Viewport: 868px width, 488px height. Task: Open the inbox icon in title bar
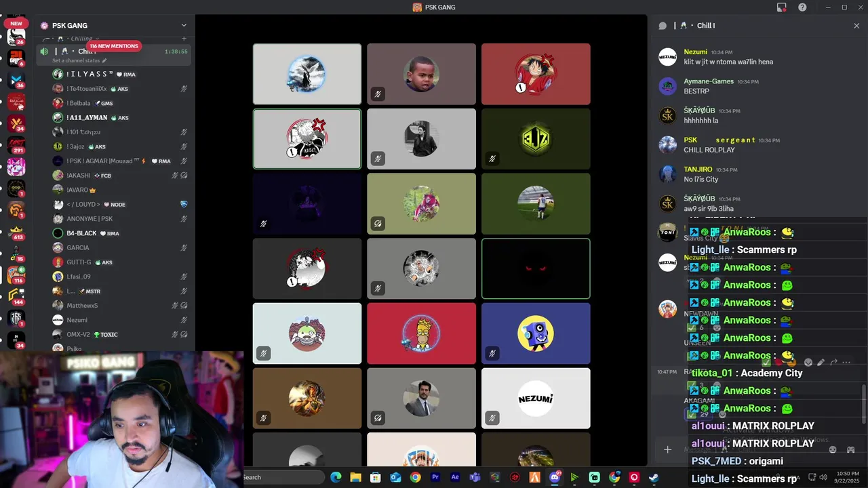[x=782, y=7]
